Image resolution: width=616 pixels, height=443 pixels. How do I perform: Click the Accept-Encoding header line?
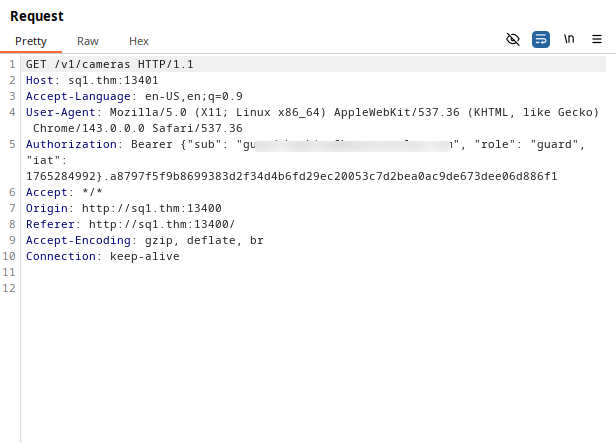point(144,240)
